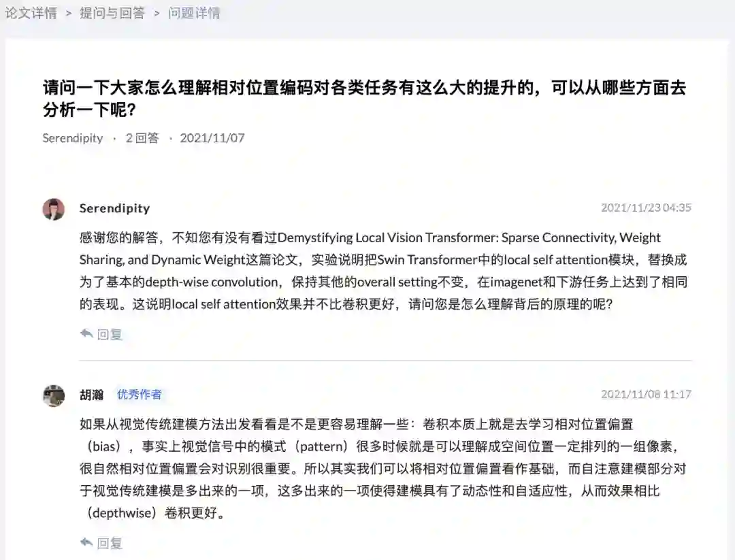Click the 2 回答 answer count

point(142,137)
